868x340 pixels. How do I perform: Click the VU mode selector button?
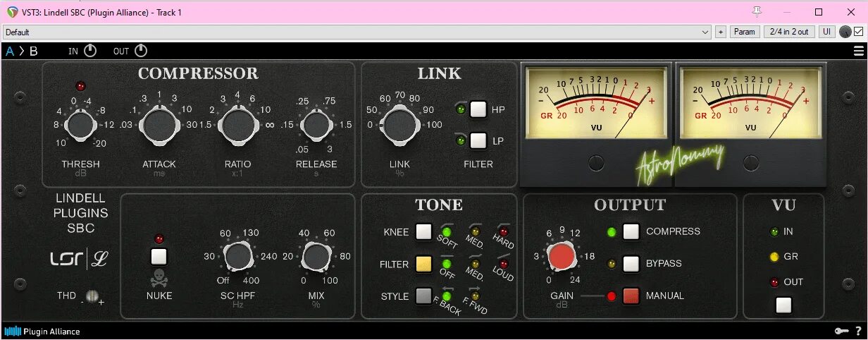coord(783,305)
